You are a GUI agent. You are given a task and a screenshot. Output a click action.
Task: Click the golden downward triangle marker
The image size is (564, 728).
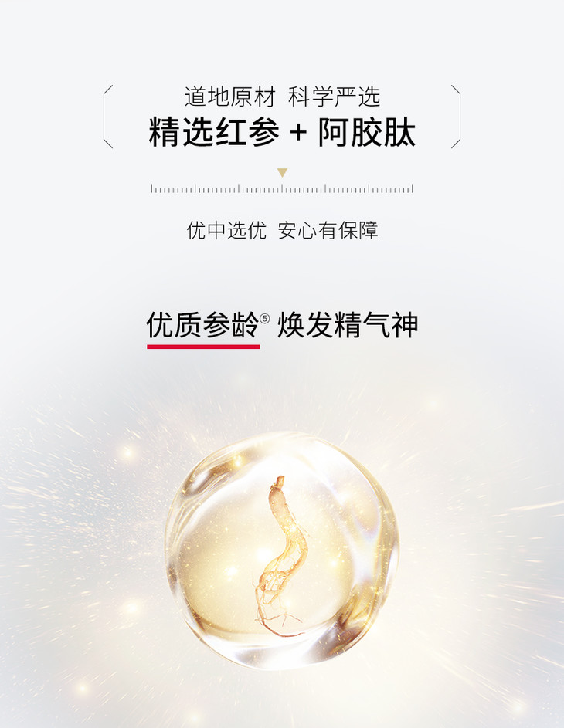(x=282, y=173)
